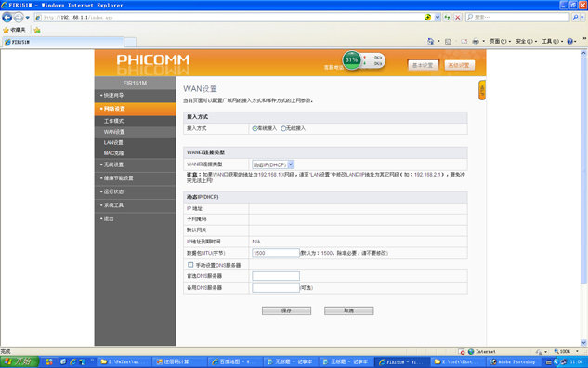588x368 pixels.
Task: Open MAC clone sidebar menu item
Action: coord(113,153)
